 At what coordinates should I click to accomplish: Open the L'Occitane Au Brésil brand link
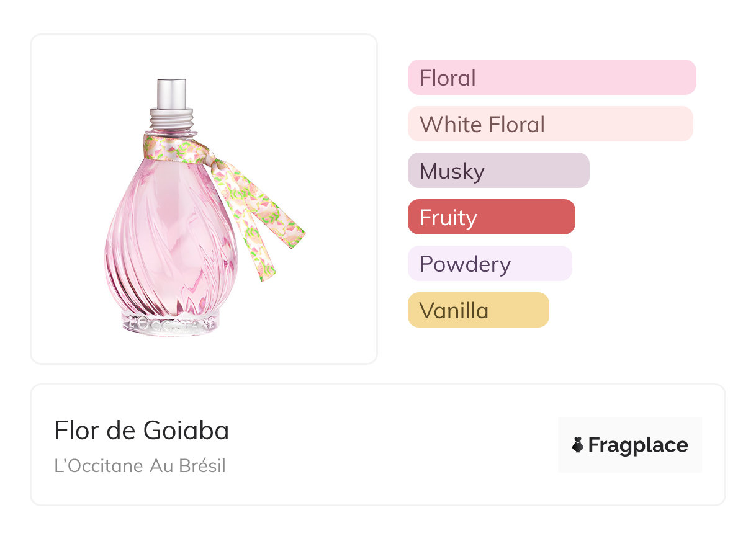point(140,466)
